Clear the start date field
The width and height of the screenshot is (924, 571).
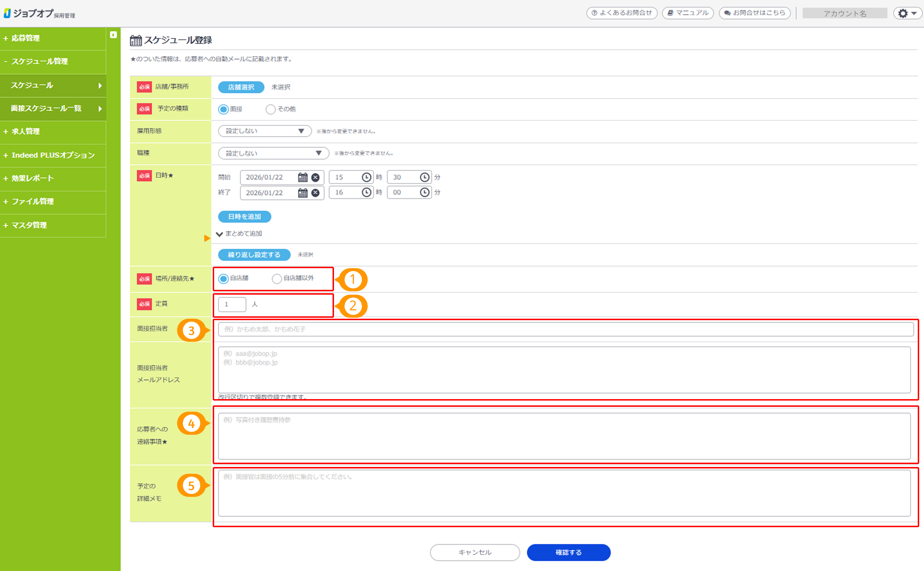coord(315,177)
